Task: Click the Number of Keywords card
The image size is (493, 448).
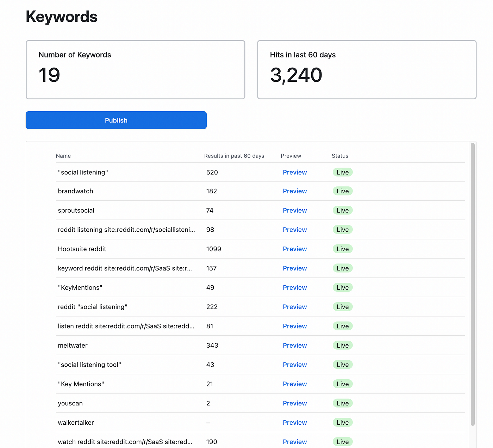Action: pyautogui.click(x=136, y=70)
